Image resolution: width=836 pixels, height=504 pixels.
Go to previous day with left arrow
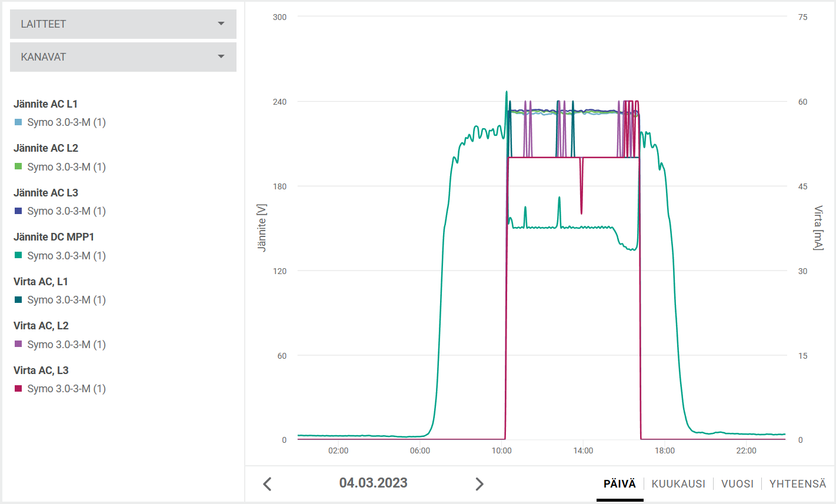tap(267, 484)
